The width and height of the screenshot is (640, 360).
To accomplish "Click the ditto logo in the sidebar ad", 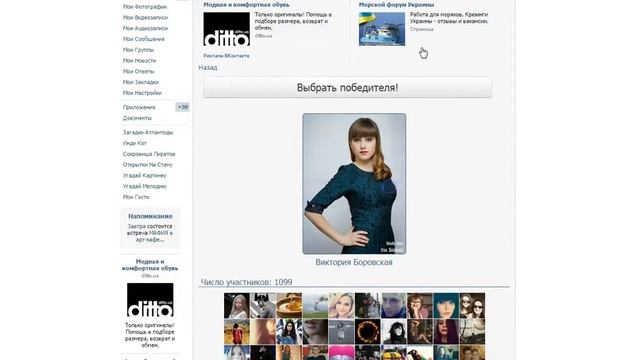I will point(150,300).
